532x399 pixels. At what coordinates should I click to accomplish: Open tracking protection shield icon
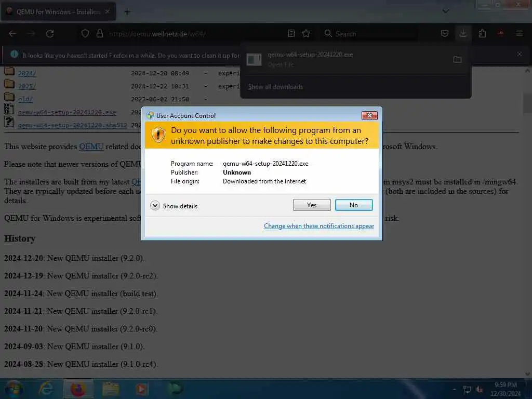[x=85, y=34]
